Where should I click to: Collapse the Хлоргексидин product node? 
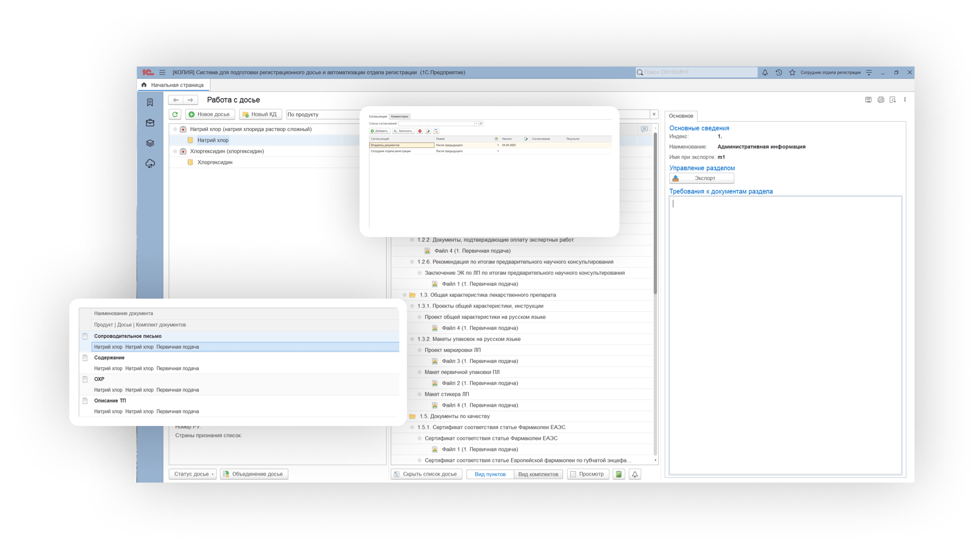(175, 151)
